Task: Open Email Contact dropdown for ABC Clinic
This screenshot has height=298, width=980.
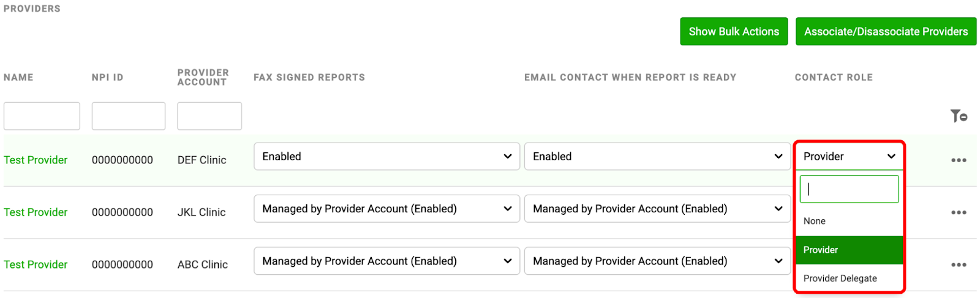Action: coord(657,261)
